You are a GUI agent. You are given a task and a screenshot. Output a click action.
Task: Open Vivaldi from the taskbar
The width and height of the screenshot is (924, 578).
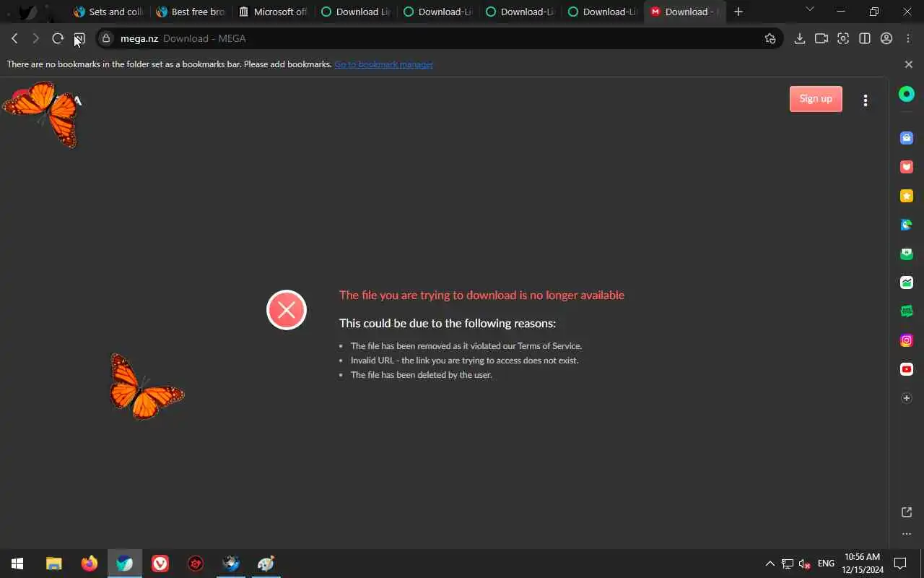click(160, 564)
